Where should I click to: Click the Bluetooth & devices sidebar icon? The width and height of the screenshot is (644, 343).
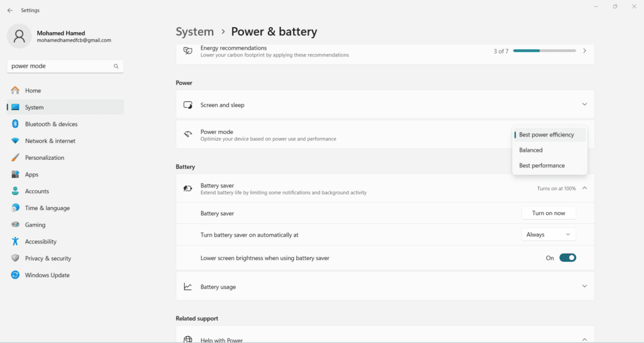click(x=15, y=124)
